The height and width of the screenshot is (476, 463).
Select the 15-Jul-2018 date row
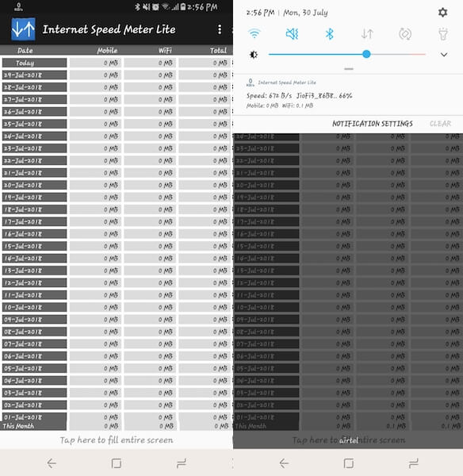[117, 246]
